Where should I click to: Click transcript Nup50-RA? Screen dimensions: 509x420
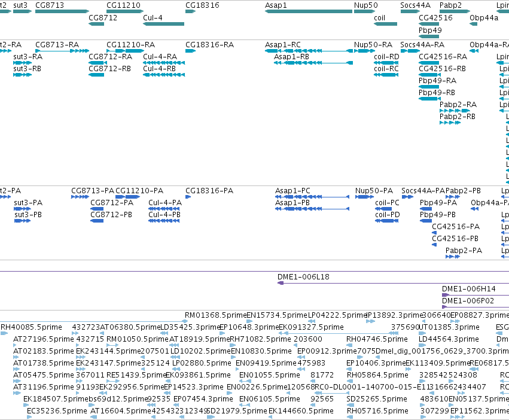(x=373, y=44)
